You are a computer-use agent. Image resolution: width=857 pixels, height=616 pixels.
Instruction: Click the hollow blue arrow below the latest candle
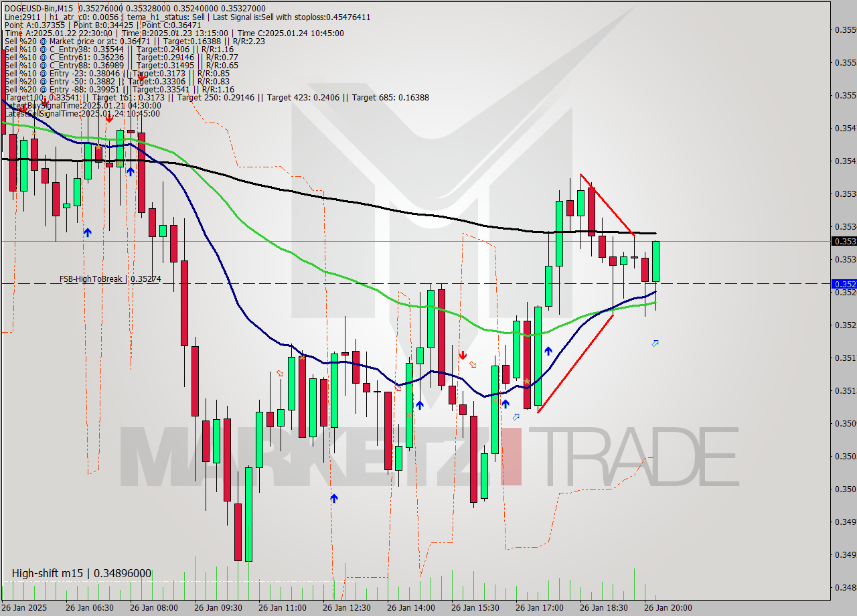[x=655, y=343]
